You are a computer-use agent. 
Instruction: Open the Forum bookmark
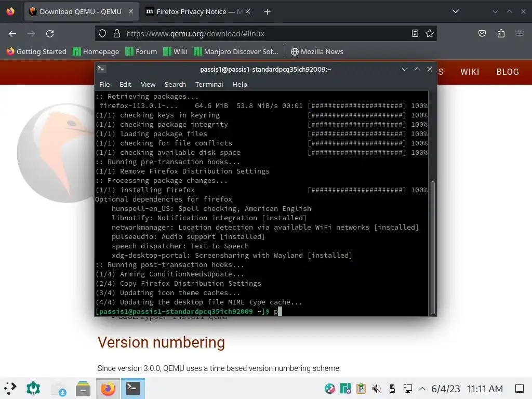[141, 51]
